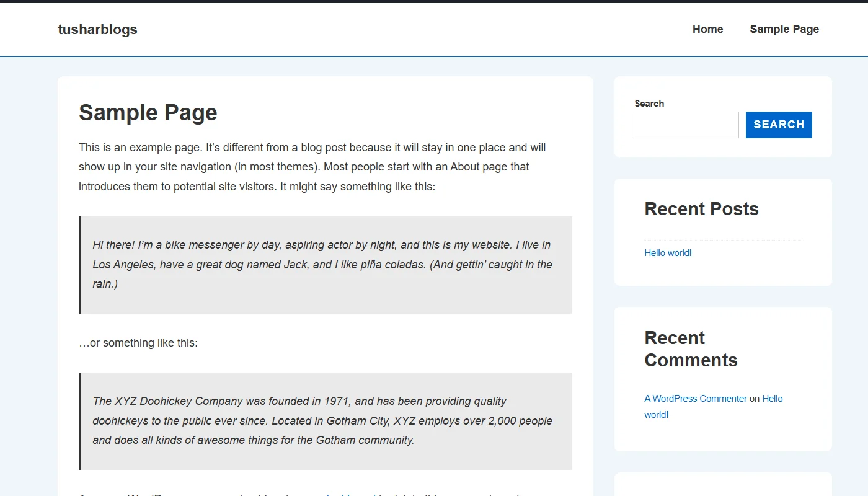Click the Search label above the field
The image size is (868, 496).
pyautogui.click(x=649, y=104)
